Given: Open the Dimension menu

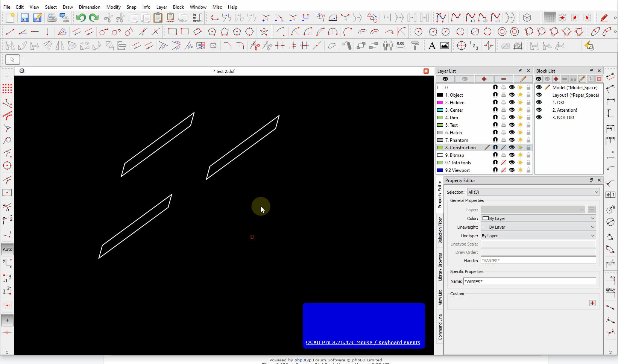Looking at the screenshot, I should [90, 7].
